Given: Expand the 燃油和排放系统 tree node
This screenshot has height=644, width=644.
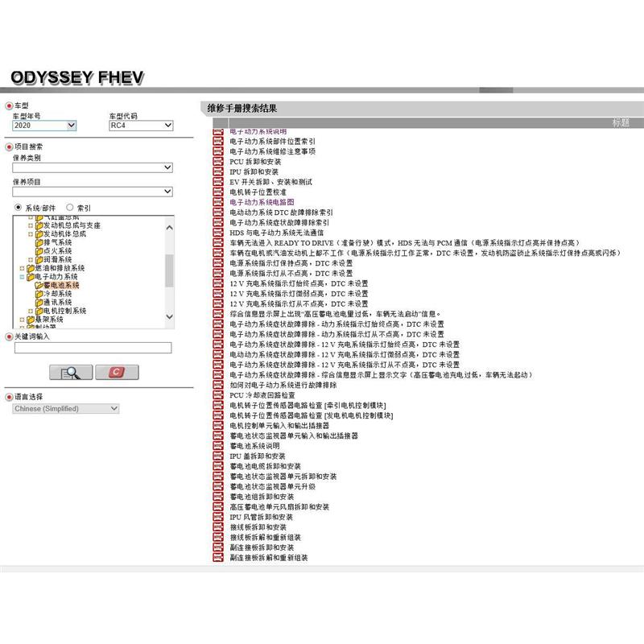Looking at the screenshot, I should point(22,268).
